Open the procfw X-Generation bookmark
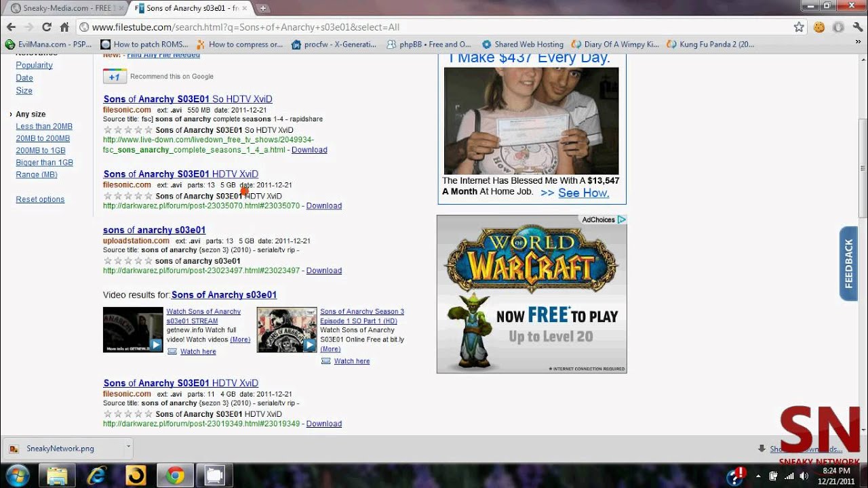 click(x=334, y=44)
